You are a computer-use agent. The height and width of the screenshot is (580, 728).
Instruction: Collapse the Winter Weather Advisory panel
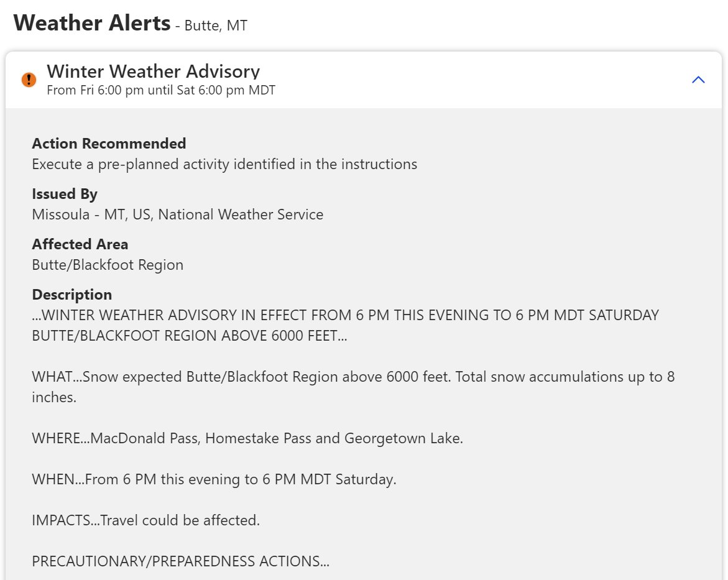698,80
